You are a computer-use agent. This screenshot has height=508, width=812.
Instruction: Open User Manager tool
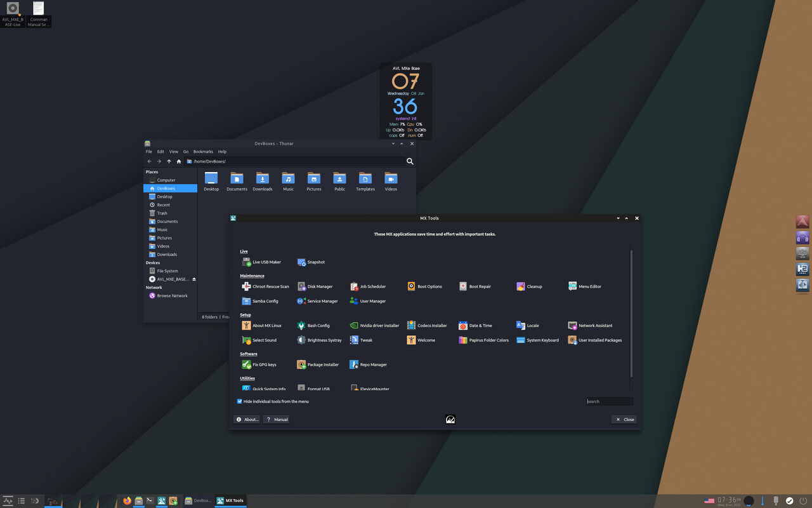pos(367,301)
